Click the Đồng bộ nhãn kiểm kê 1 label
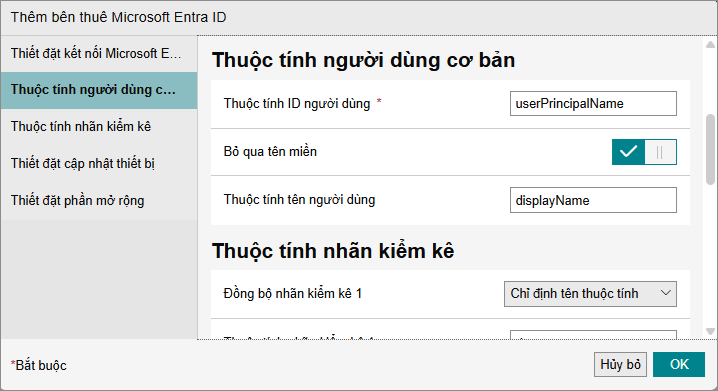 coord(293,293)
